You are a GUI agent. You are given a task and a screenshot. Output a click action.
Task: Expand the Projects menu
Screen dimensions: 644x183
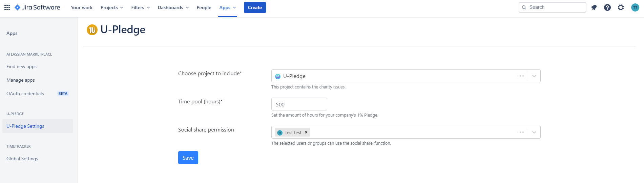click(112, 7)
